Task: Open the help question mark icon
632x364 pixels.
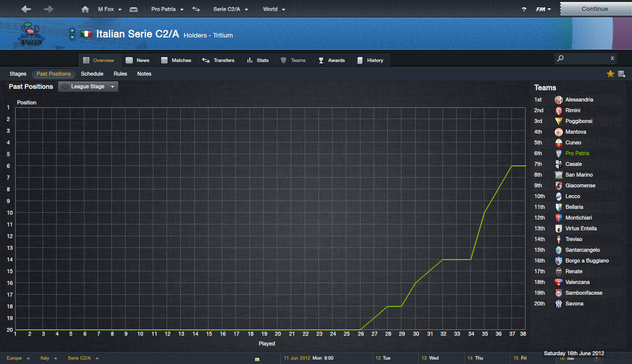Action: point(524,9)
